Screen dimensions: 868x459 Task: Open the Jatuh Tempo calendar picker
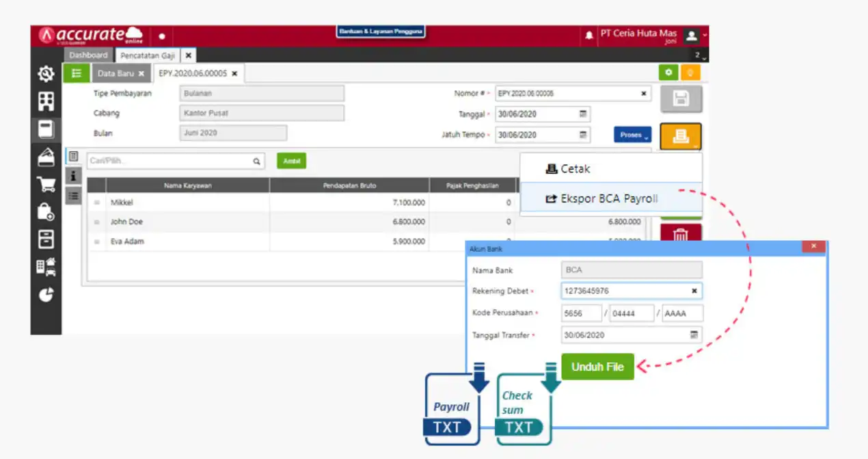click(x=583, y=135)
